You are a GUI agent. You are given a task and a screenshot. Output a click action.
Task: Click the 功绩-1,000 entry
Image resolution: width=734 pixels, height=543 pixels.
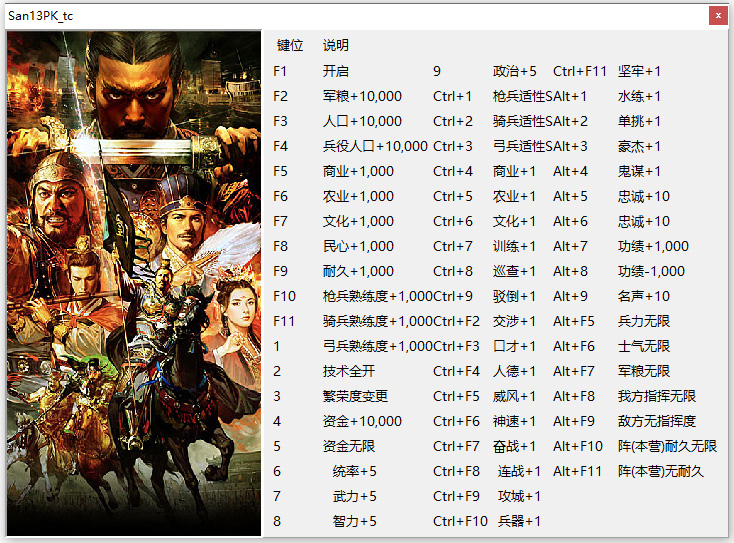coord(651,272)
